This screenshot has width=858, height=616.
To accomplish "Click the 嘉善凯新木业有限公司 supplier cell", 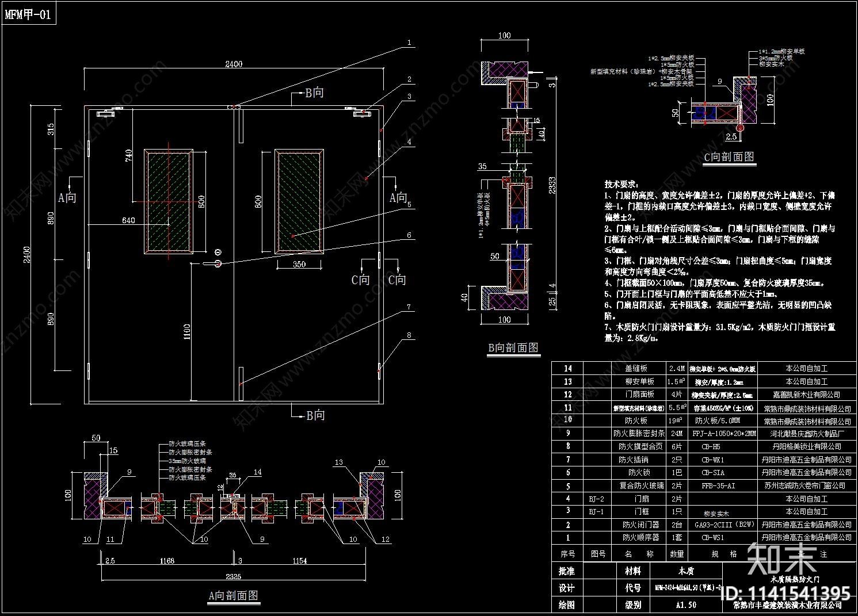I will (806, 395).
